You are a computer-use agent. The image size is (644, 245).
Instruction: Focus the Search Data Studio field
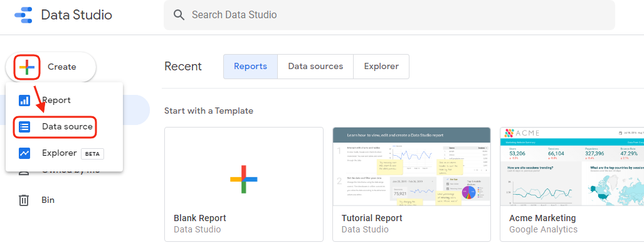pyautogui.click(x=389, y=15)
